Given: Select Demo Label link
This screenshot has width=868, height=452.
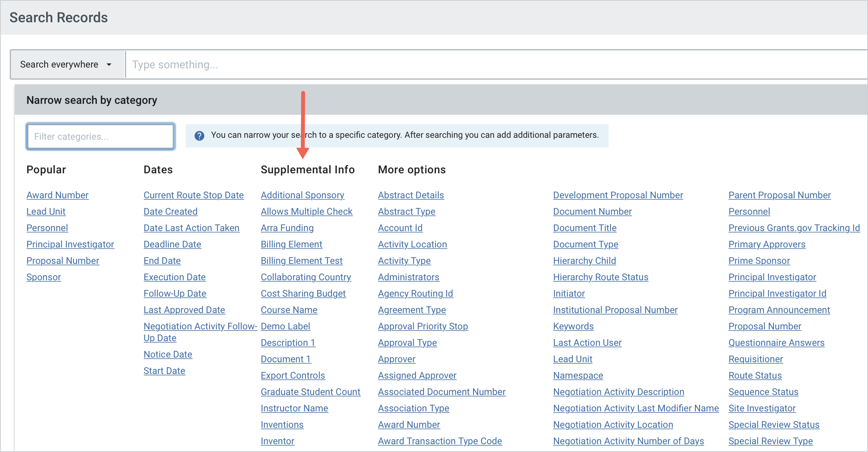Looking at the screenshot, I should point(286,326).
